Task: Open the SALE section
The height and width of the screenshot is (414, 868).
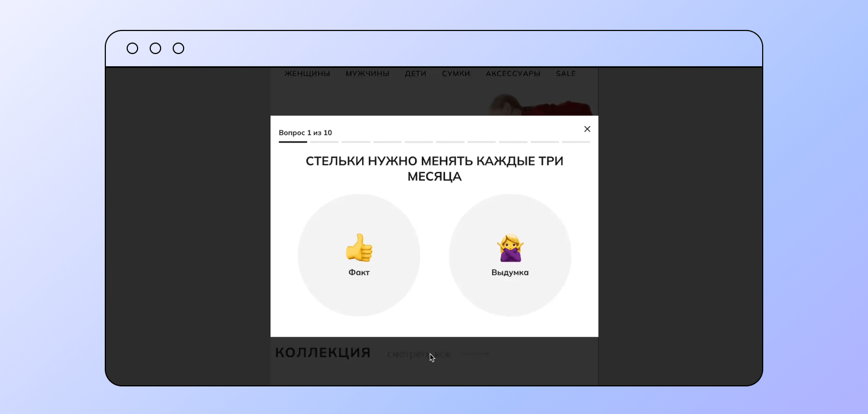Action: pyautogui.click(x=566, y=74)
